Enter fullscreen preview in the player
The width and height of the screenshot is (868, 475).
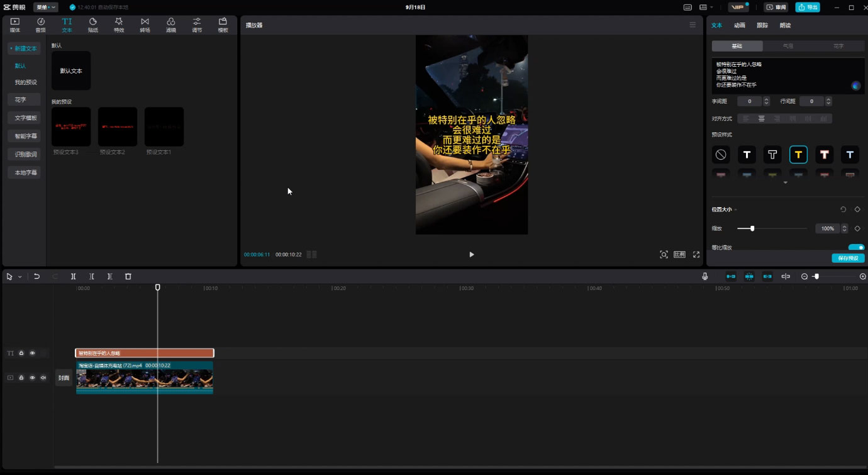point(696,254)
